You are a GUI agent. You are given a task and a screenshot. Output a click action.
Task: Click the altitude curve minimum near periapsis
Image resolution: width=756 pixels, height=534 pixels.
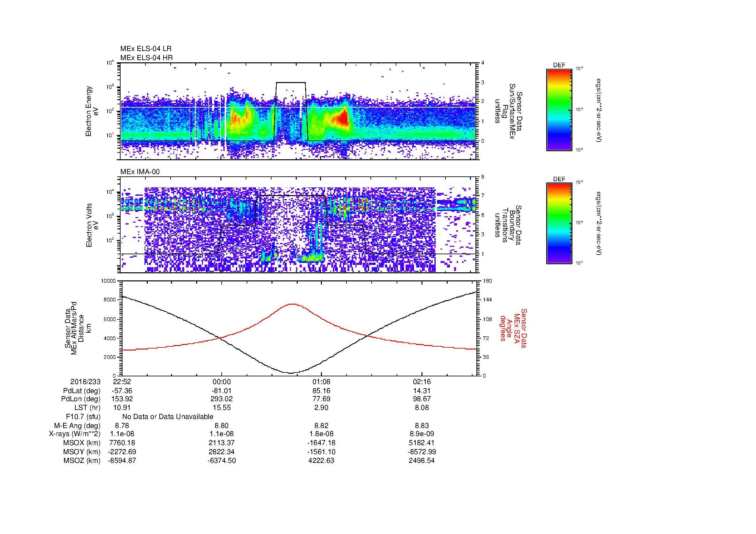(x=291, y=373)
